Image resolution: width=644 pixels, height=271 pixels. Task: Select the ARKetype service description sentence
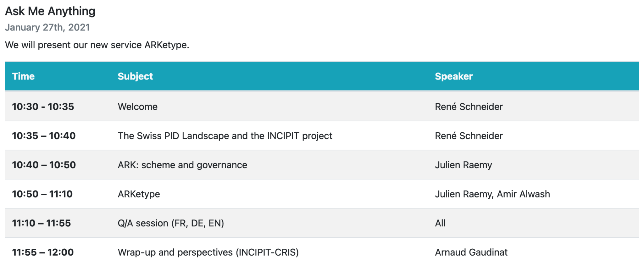tap(97, 45)
